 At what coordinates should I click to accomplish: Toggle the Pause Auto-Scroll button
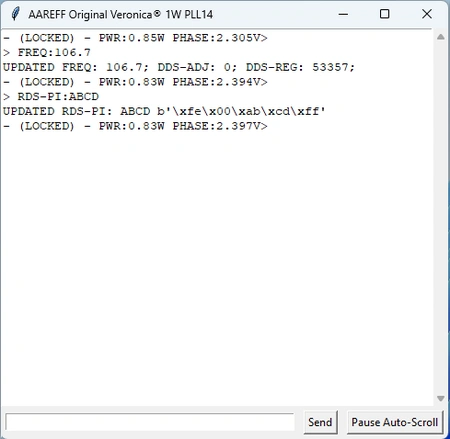[x=395, y=422]
